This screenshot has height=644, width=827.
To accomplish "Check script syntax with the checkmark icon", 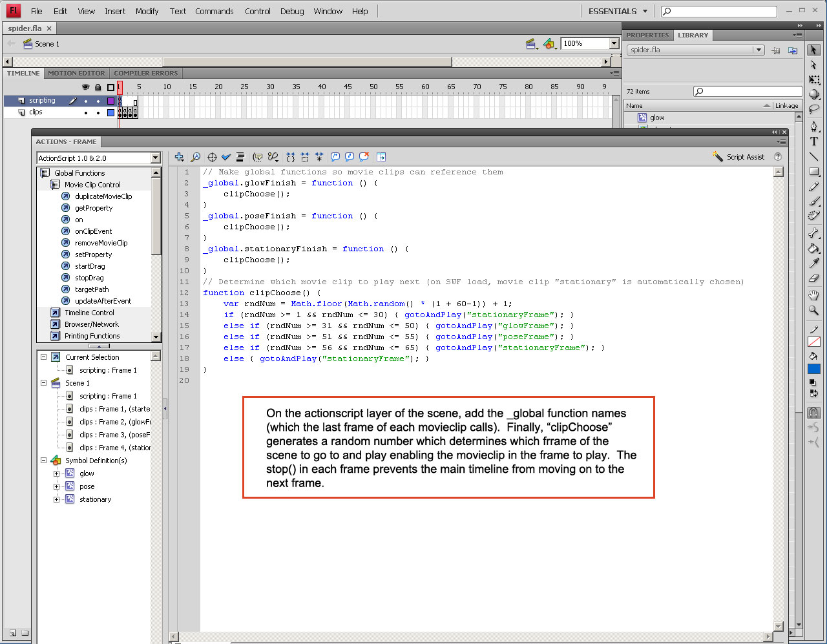I will (x=226, y=157).
